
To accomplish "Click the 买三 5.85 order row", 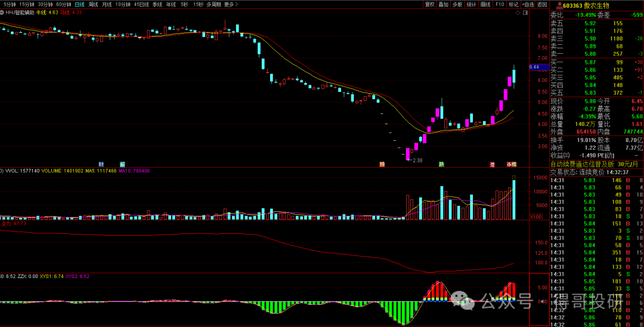I will point(597,77).
